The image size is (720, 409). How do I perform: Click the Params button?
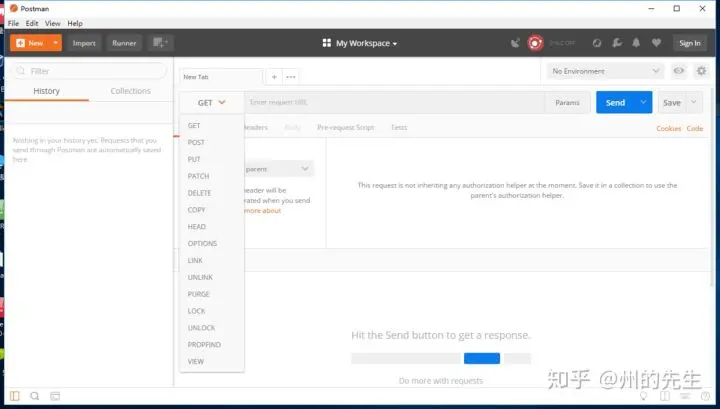[x=567, y=103]
